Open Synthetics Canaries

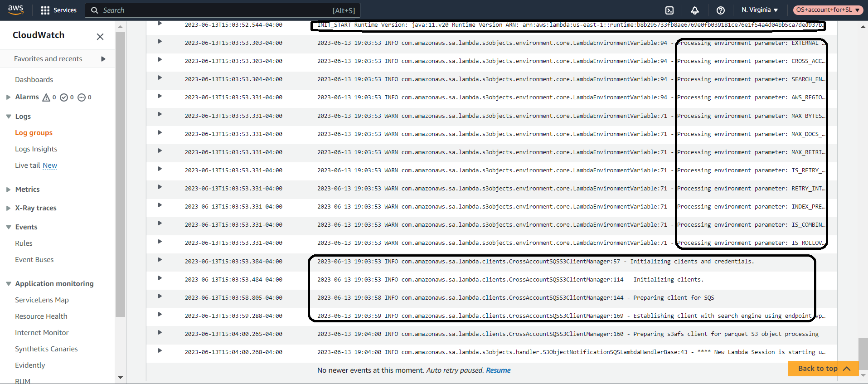click(x=46, y=349)
